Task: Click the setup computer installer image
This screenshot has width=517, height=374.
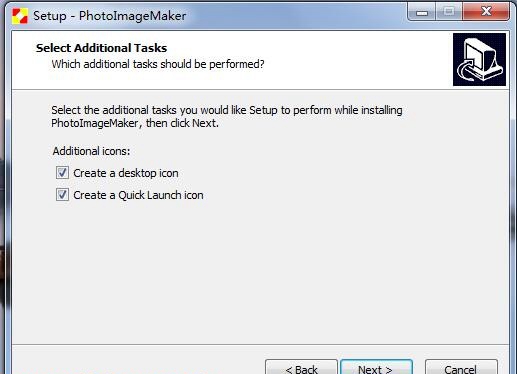Action: (479, 59)
